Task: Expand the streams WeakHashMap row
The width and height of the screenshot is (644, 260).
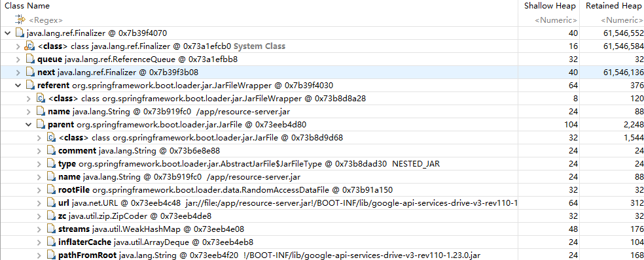Action: point(39,229)
